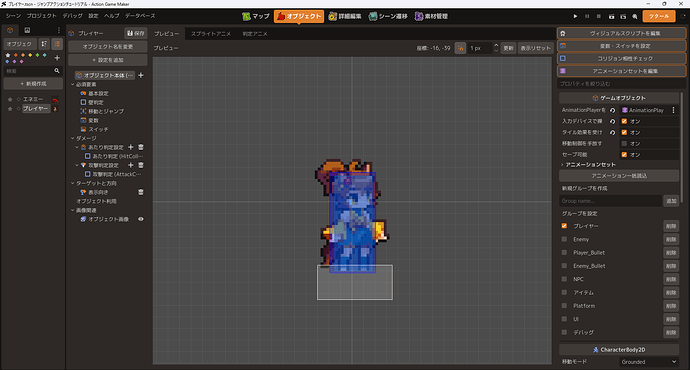Play the game with the play icon
The height and width of the screenshot is (370, 690).
pyautogui.click(x=575, y=16)
